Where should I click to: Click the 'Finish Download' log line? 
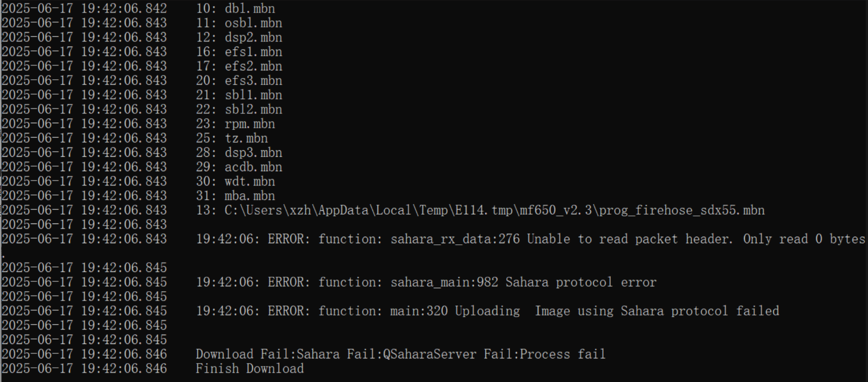249,368
